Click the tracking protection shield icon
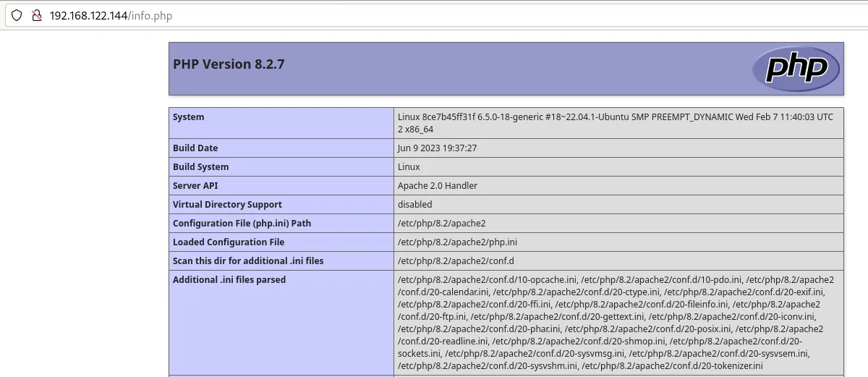Image resolution: width=868 pixels, height=377 pixels. [x=17, y=15]
